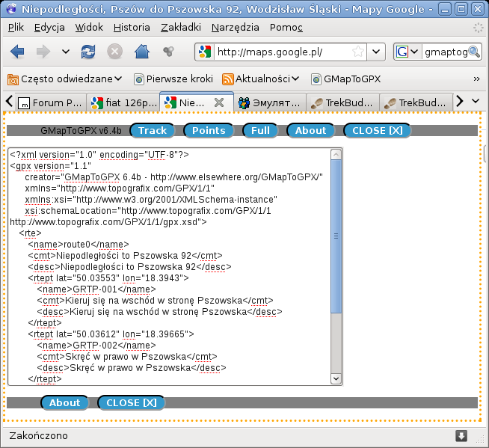Open the Pomoc menu
This screenshot has height=448, width=489.
point(286,28)
